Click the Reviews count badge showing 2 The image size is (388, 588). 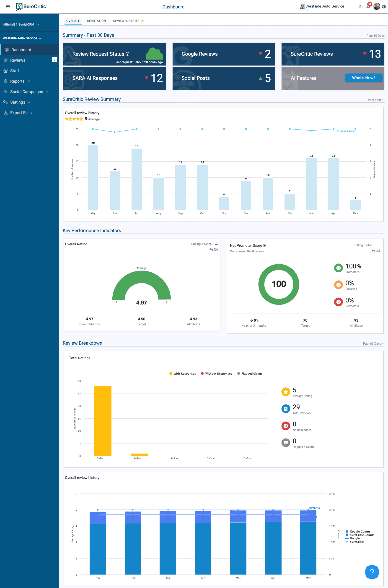tap(54, 60)
